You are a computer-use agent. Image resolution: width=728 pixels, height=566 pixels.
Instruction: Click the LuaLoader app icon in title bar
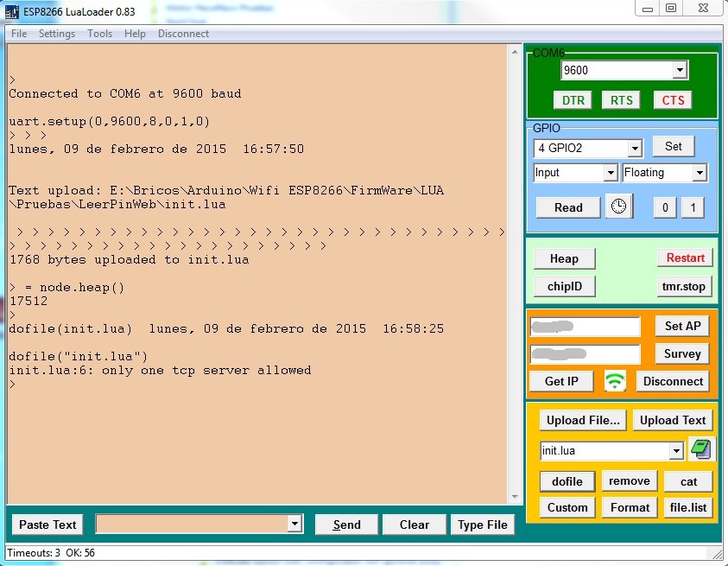coord(11,10)
